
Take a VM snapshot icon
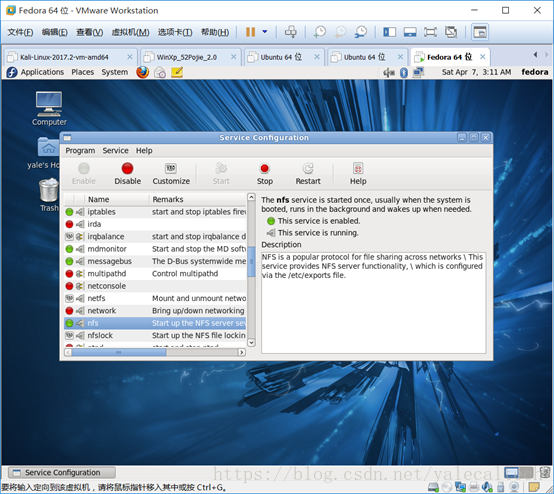[320, 32]
